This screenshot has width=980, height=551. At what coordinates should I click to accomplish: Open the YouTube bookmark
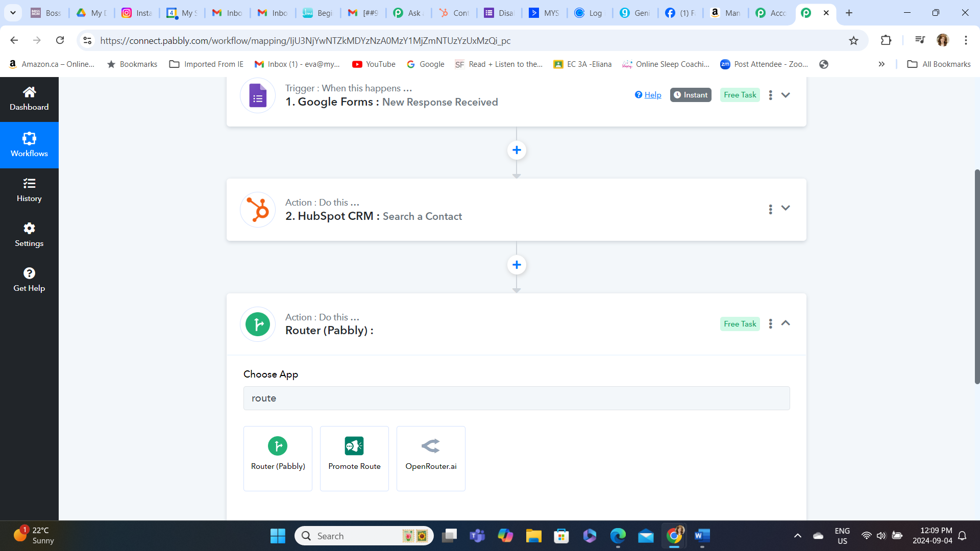pos(374,64)
